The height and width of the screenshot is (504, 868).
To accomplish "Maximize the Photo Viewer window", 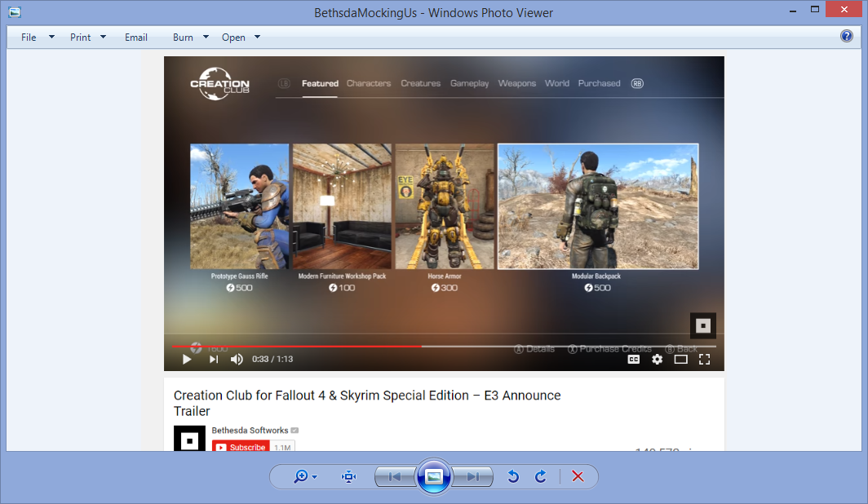I will [x=814, y=10].
